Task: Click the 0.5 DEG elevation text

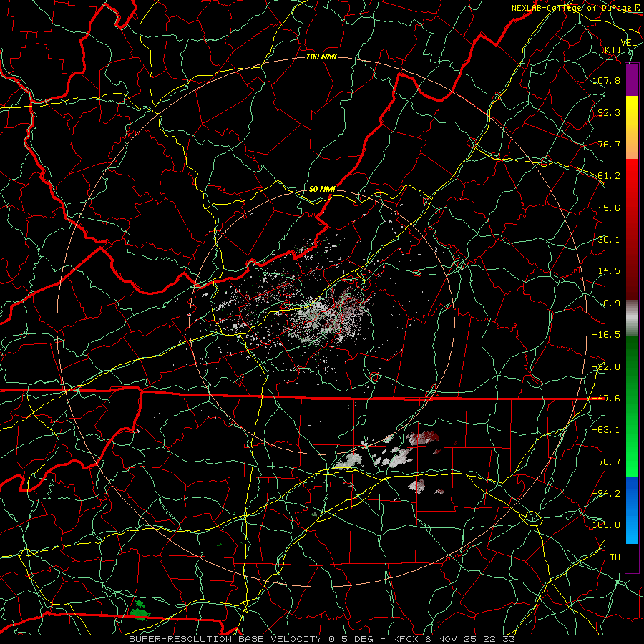Action: pos(351,639)
